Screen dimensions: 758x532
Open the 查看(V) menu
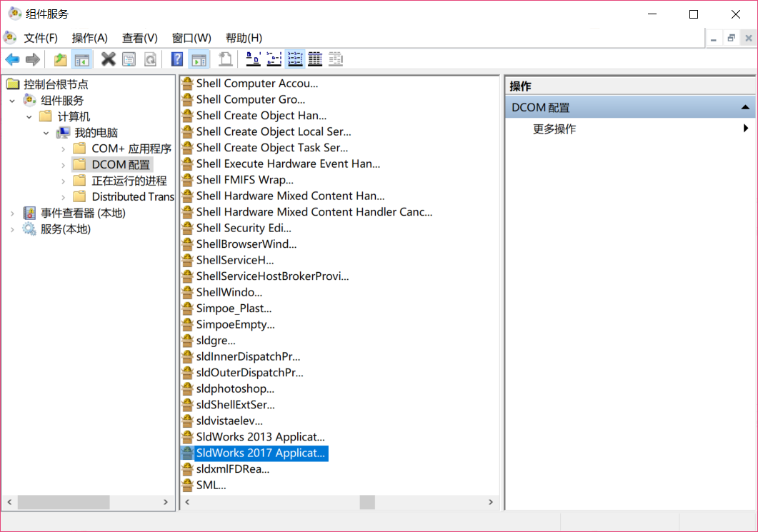coord(140,38)
